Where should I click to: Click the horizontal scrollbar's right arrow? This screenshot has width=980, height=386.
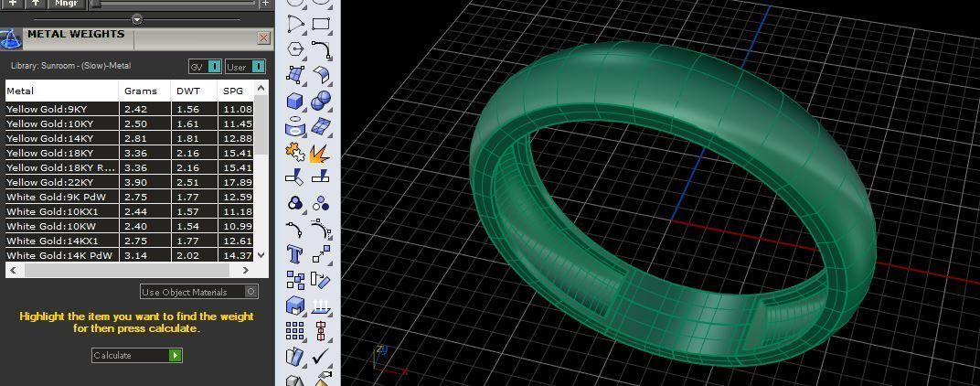246,270
